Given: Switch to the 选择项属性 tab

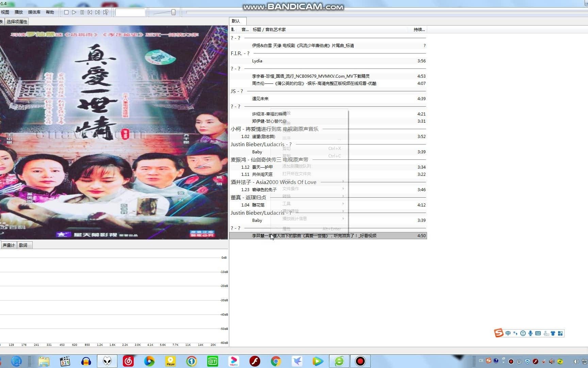Looking at the screenshot, I should [x=17, y=21].
